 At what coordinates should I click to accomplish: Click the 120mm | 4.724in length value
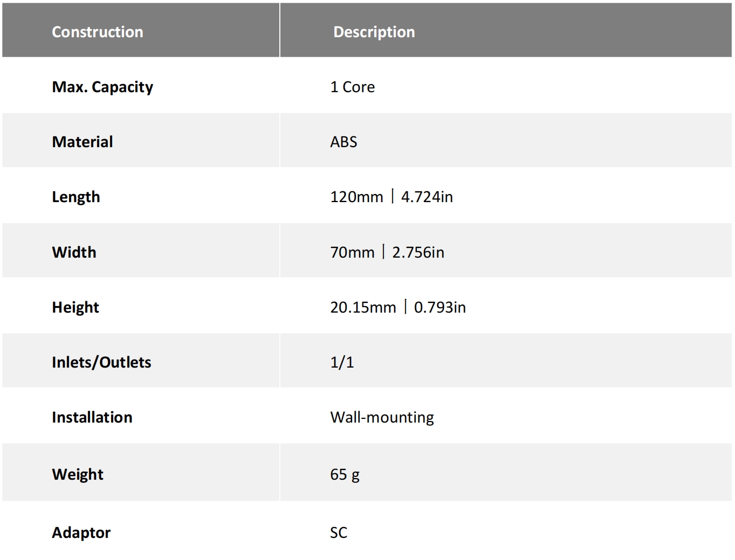(x=391, y=197)
